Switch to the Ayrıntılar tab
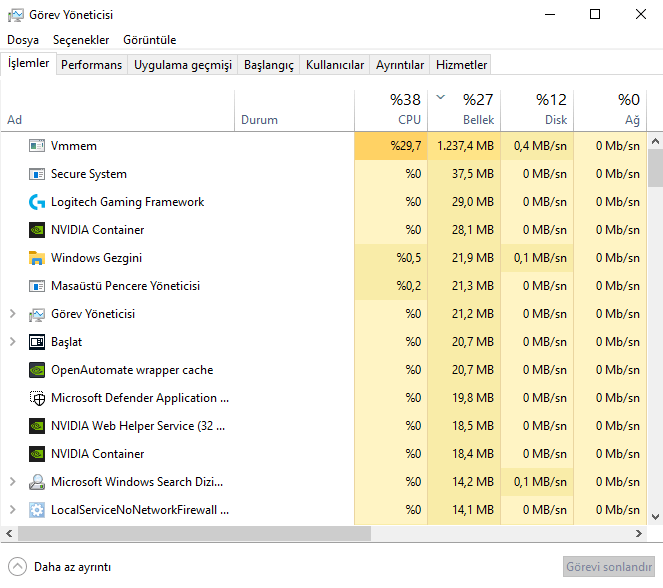Image resolution: width=663 pixels, height=588 pixels. coord(400,65)
